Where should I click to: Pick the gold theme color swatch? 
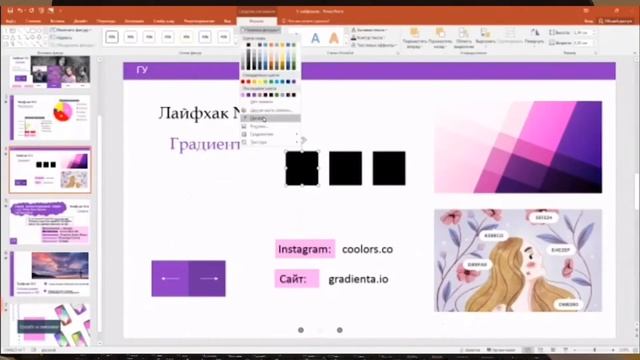coord(282,45)
